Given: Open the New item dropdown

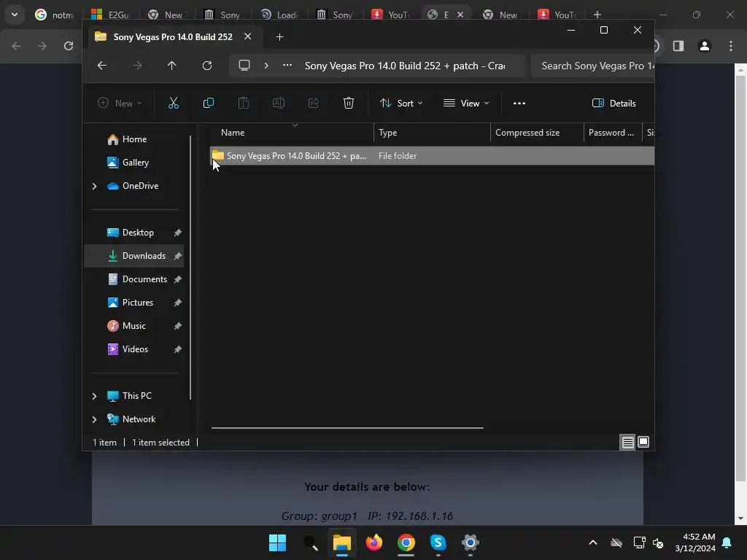Looking at the screenshot, I should click(120, 103).
